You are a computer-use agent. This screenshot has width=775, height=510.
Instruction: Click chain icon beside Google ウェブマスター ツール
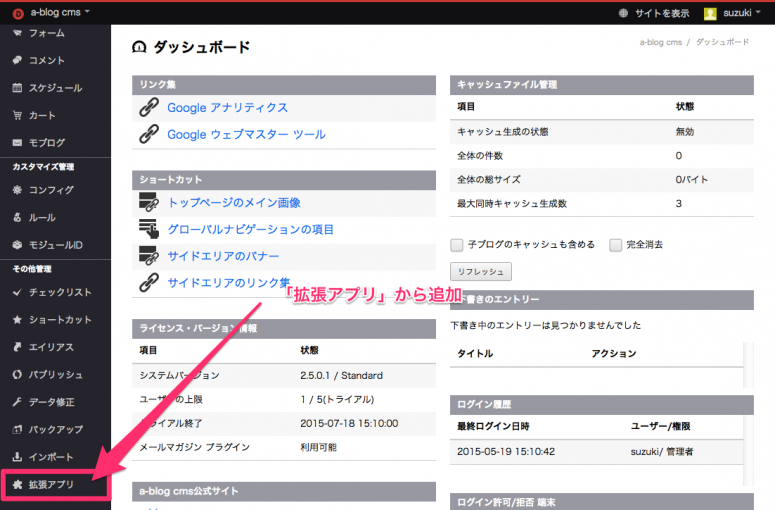(149, 134)
